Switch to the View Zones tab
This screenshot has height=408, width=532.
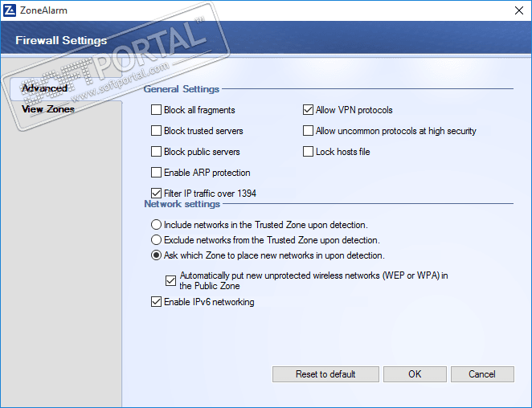(48, 109)
